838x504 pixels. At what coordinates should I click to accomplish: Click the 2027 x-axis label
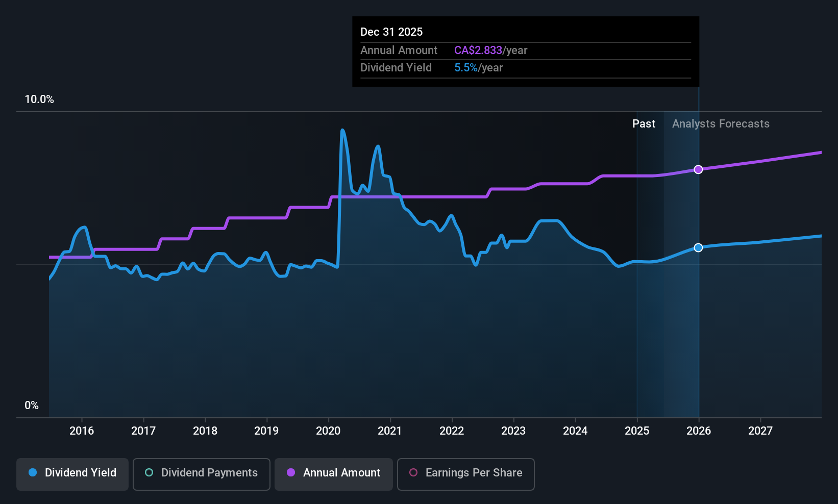(760, 431)
